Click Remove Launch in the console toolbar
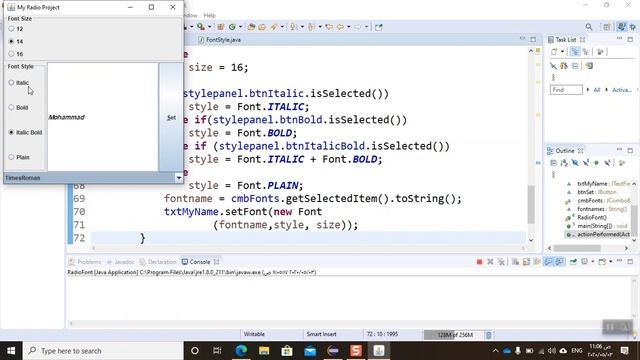Image resolution: width=640 pixels, height=360 pixels. tap(490, 262)
